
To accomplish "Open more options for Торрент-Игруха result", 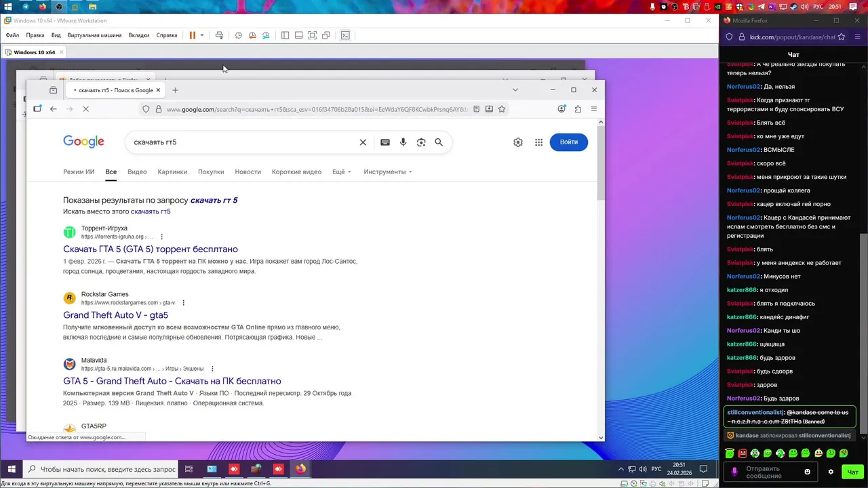I will coord(161,237).
